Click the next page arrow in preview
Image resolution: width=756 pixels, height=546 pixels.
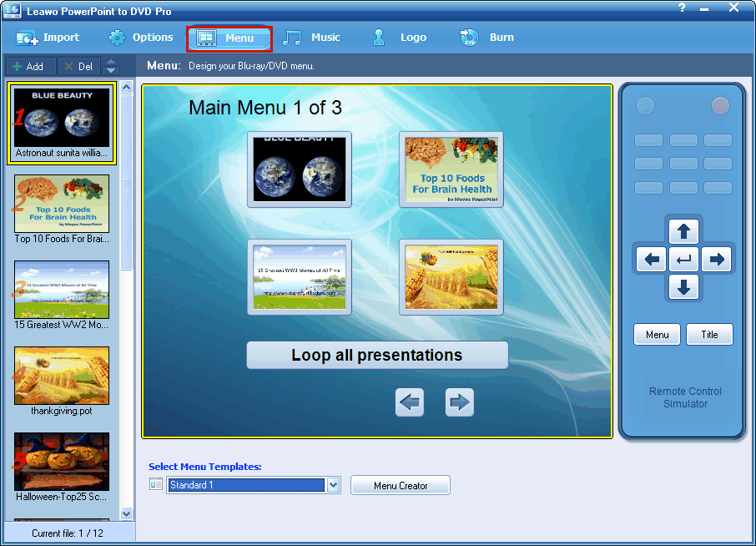click(x=460, y=402)
